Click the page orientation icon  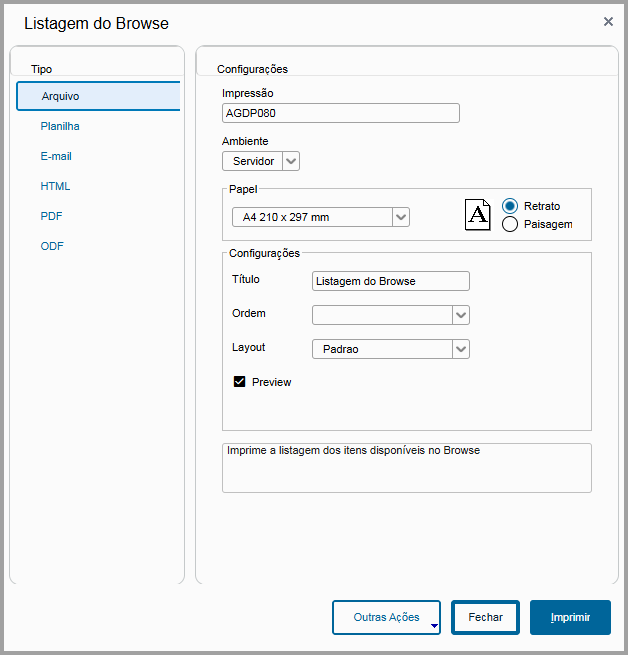click(478, 215)
